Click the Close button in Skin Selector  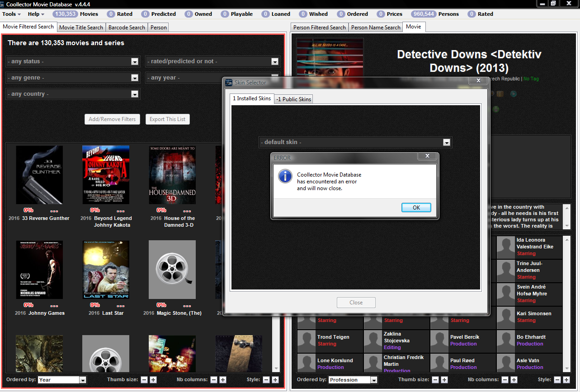tap(356, 303)
